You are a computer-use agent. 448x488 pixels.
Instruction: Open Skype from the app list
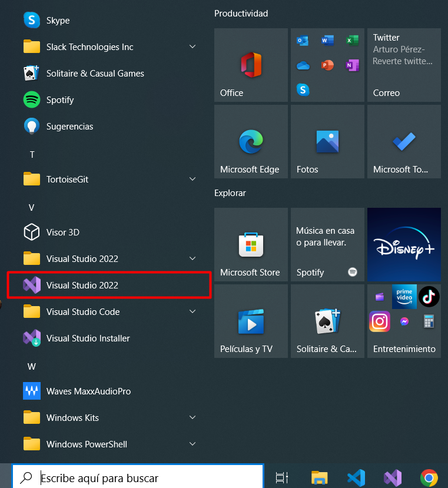(x=58, y=21)
